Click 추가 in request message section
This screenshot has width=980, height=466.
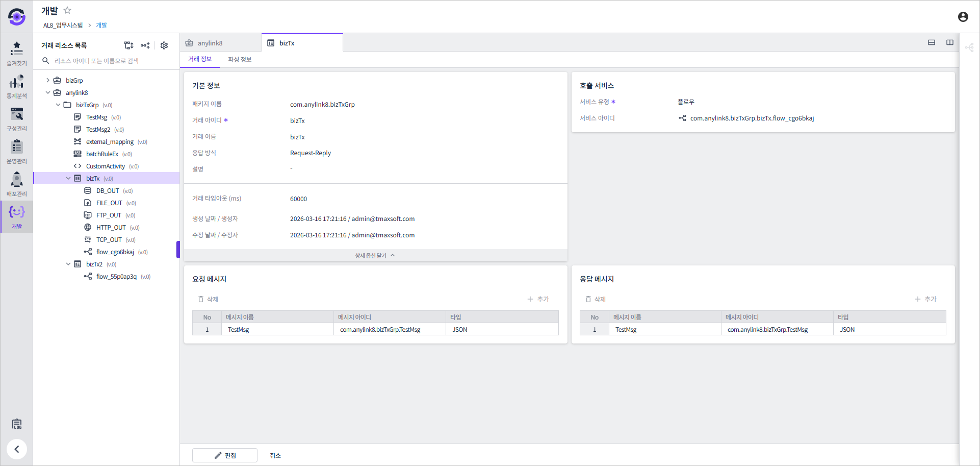[x=538, y=299]
